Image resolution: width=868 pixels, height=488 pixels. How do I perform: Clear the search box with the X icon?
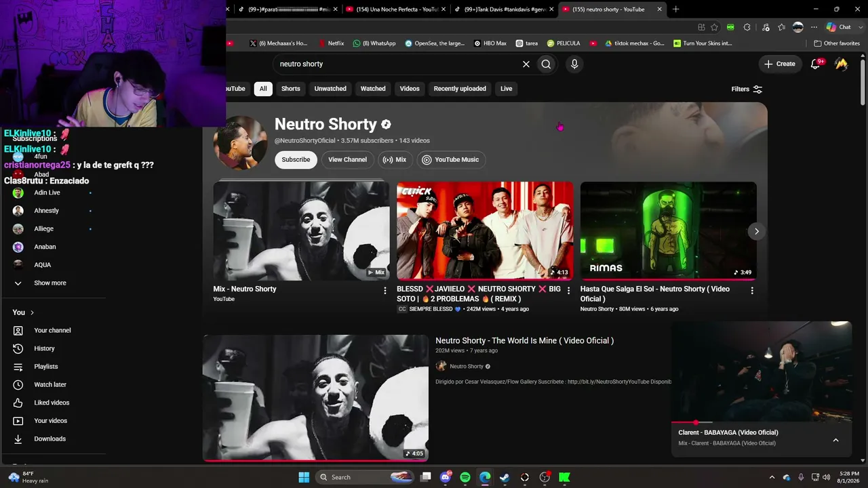pos(526,64)
